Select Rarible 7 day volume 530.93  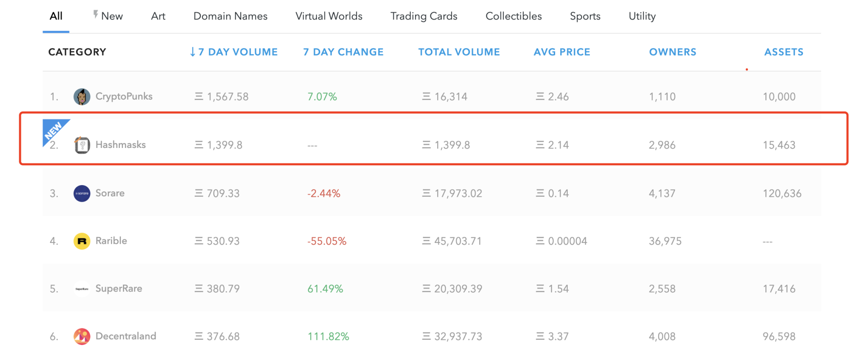217,241
